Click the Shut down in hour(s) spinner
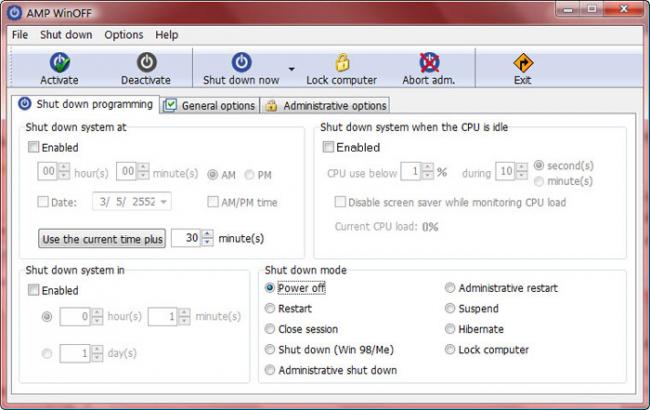This screenshot has width=650, height=410. [97, 317]
